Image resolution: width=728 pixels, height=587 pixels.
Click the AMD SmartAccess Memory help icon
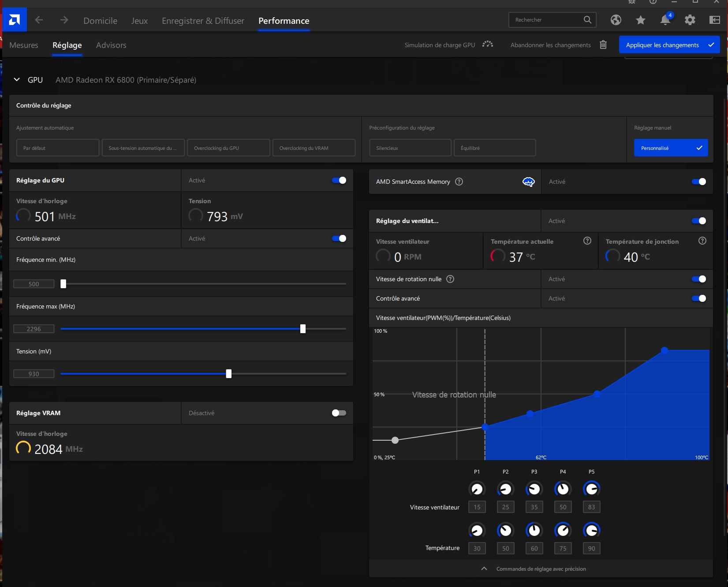click(x=459, y=182)
